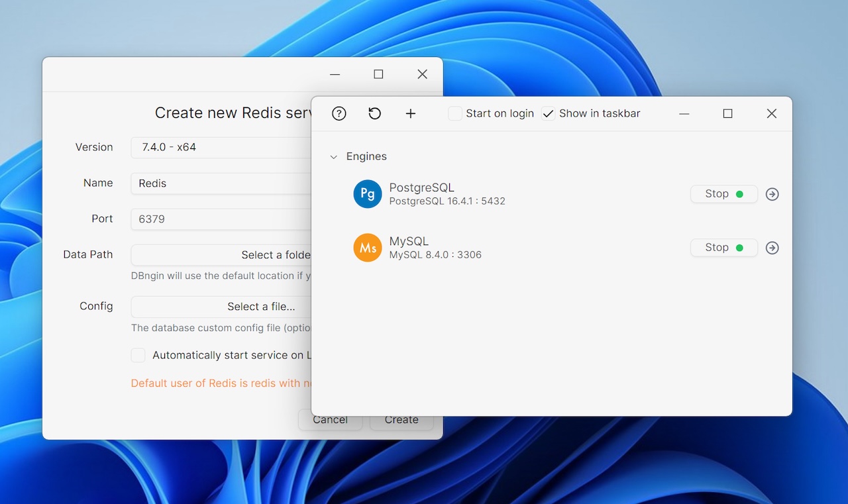
Task: Stop the MySQL service
Action: [x=723, y=248]
